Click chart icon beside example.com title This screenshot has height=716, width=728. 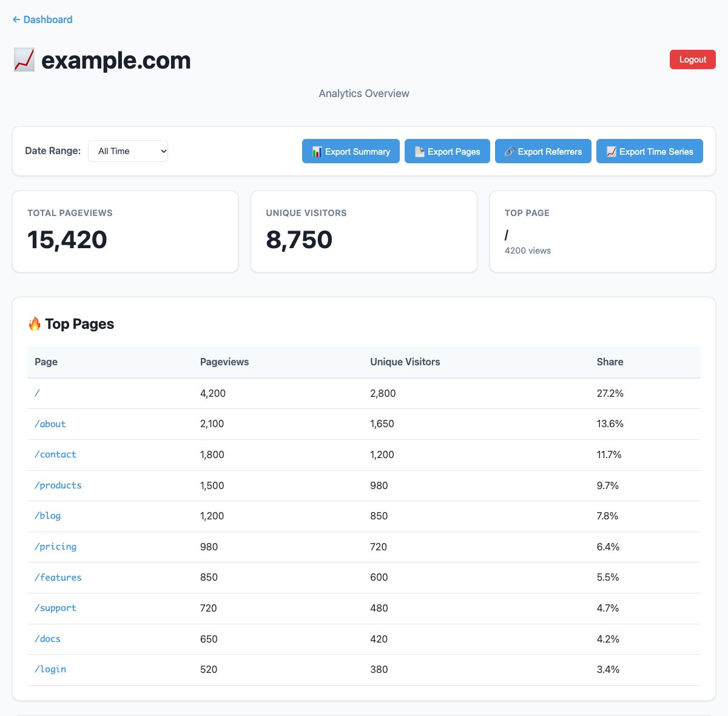[24, 60]
